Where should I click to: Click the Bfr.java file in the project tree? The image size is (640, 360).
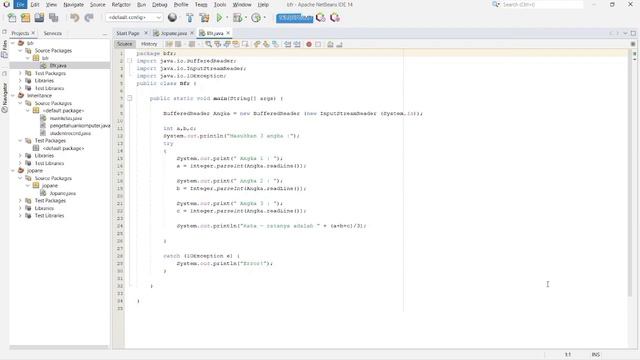point(58,65)
